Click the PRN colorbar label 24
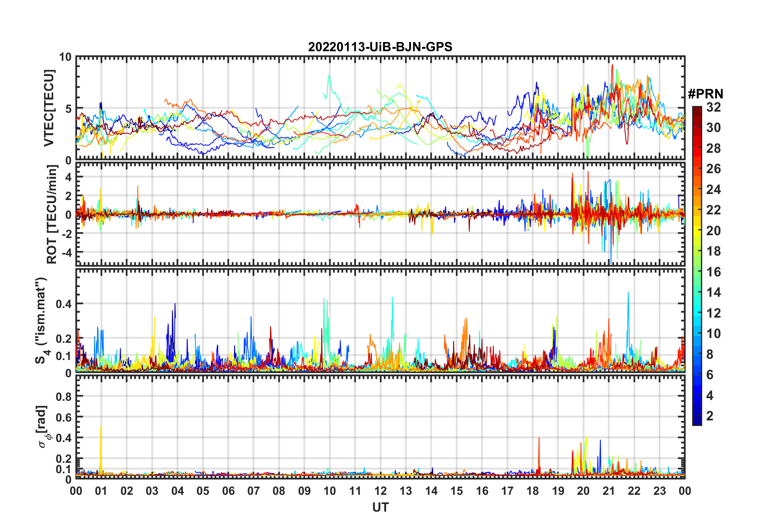Image resolution: width=761 pixels, height=532 pixels. click(713, 190)
